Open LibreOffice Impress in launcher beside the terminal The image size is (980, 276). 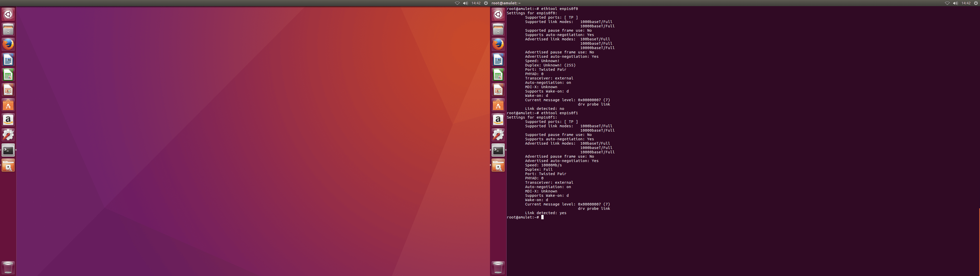(498, 90)
